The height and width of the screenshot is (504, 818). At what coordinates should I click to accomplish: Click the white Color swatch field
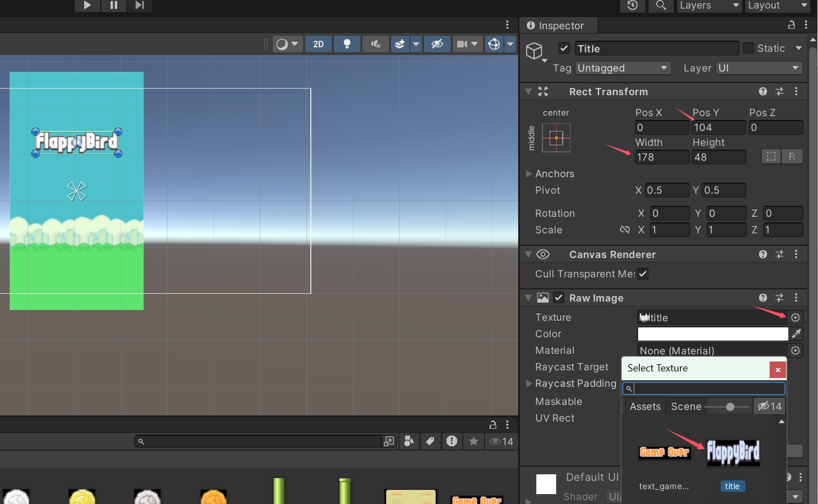point(712,334)
